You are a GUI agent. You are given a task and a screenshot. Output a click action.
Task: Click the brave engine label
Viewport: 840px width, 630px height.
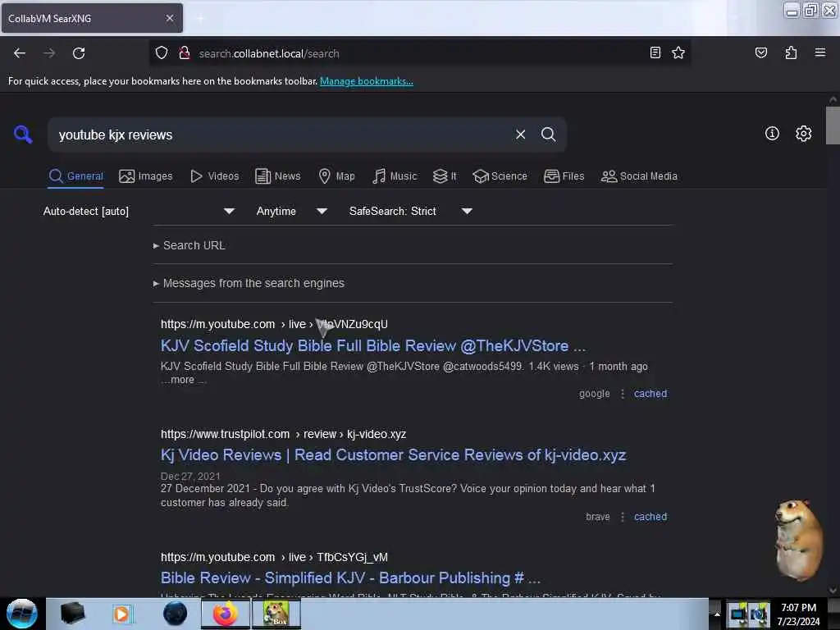[x=598, y=517]
